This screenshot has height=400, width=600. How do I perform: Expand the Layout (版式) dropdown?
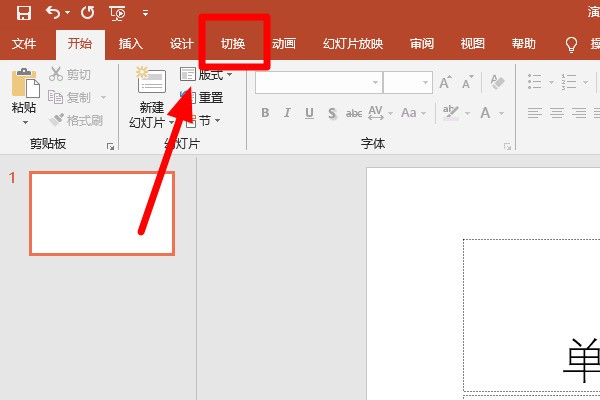pos(229,75)
